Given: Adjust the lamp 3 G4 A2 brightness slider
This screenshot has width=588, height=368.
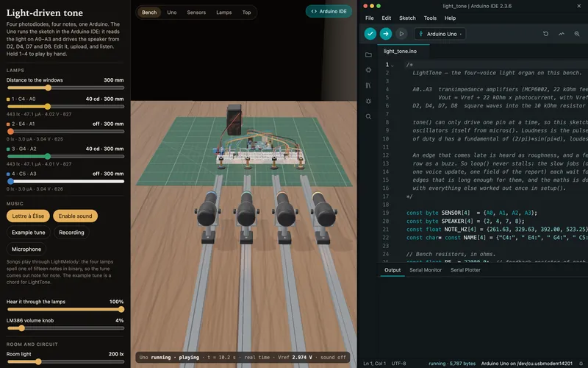Looking at the screenshot, I should (x=65, y=156).
